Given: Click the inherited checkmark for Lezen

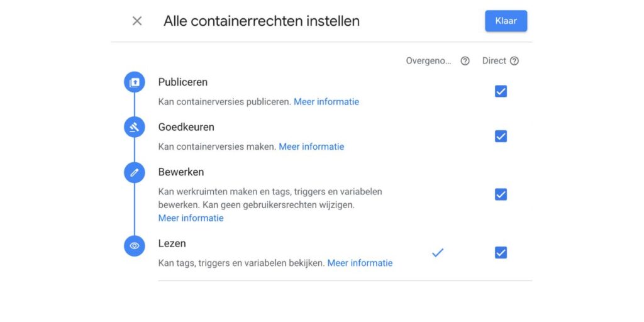Looking at the screenshot, I should coord(438,252).
